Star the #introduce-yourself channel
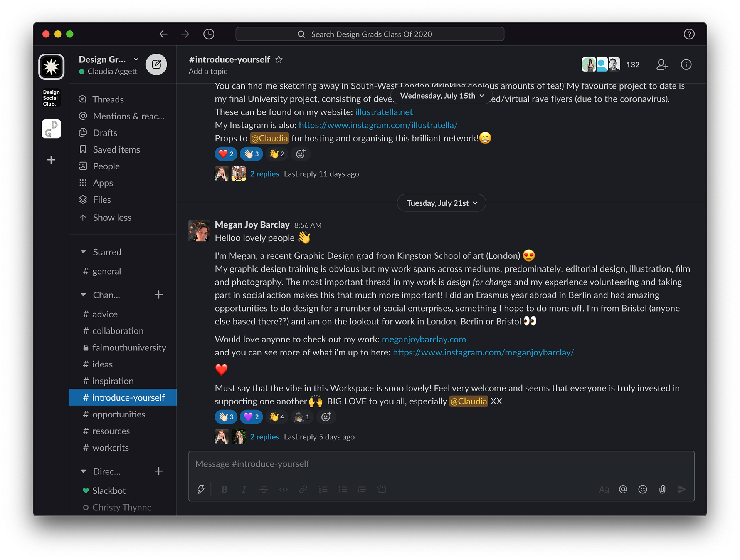 (279, 59)
